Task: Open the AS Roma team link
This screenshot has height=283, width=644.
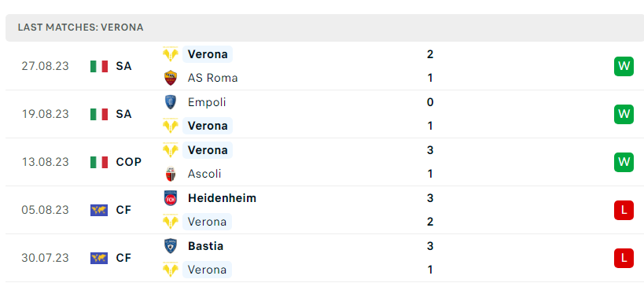Action: click(213, 78)
